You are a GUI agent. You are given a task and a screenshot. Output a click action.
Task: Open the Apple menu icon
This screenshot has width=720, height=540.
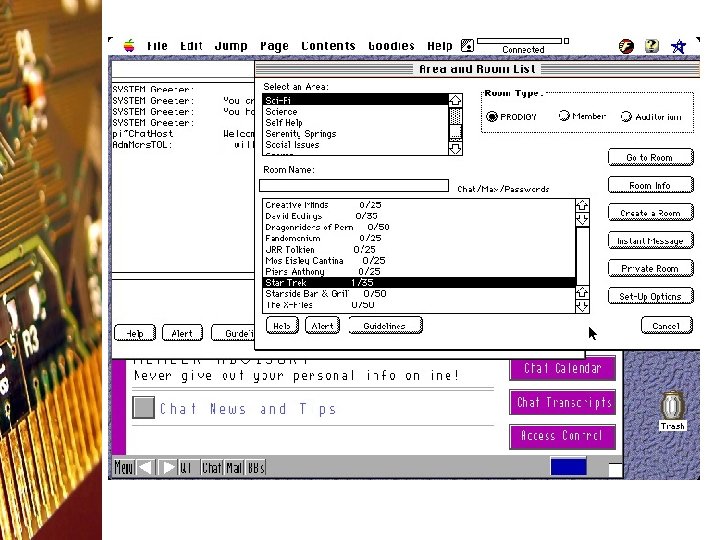129,46
